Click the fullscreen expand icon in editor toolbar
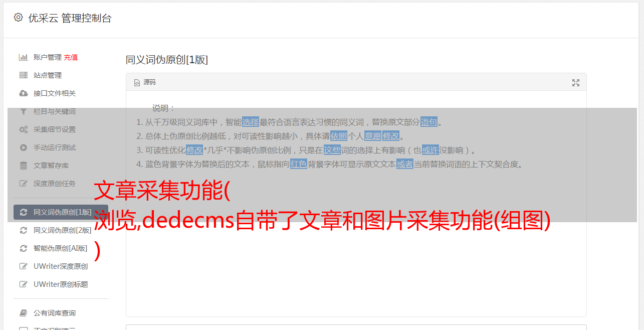Screen dimensions: 644x330 click(576, 83)
